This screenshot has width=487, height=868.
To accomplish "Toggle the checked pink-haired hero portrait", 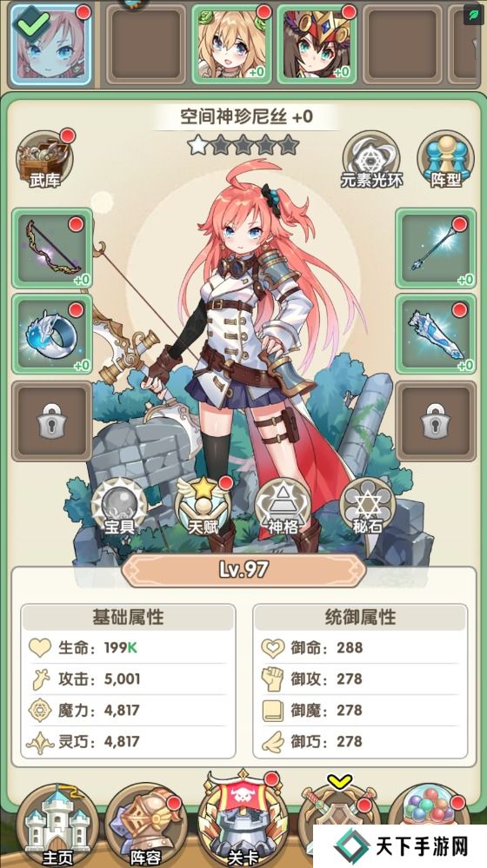I will click(50, 43).
